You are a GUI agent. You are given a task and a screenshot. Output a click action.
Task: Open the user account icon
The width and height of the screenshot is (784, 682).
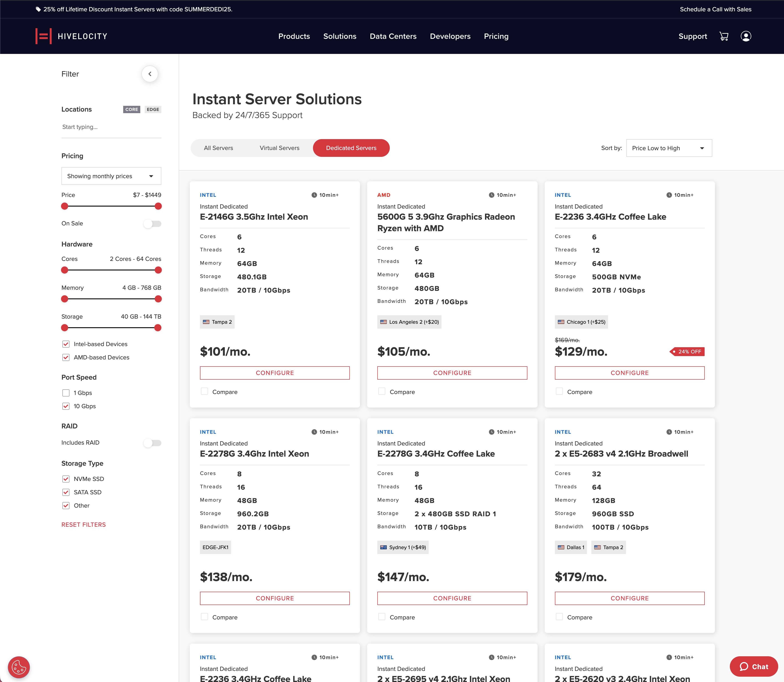pos(746,36)
